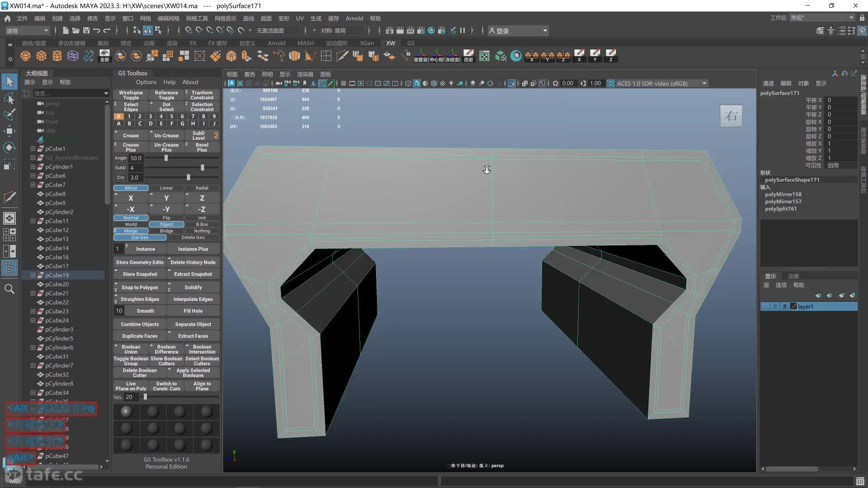
Task: Select the Paint Selection tool in toolbox
Action: click(9, 115)
